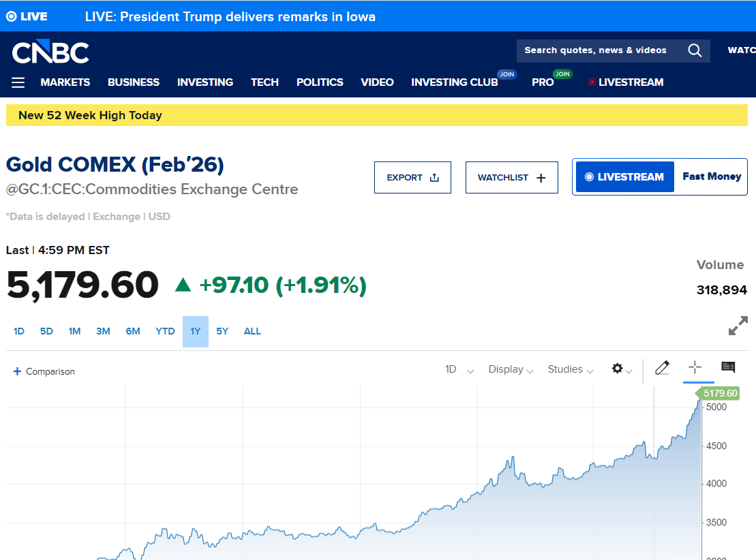Select the 5Y time range
The image size is (756, 560).
click(x=222, y=332)
